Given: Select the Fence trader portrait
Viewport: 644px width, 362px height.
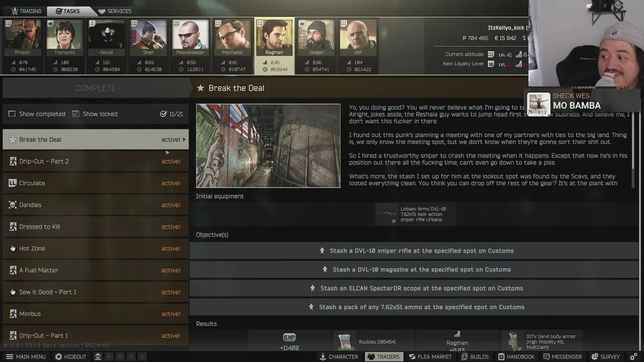Looking at the screenshot, I should (x=106, y=37).
